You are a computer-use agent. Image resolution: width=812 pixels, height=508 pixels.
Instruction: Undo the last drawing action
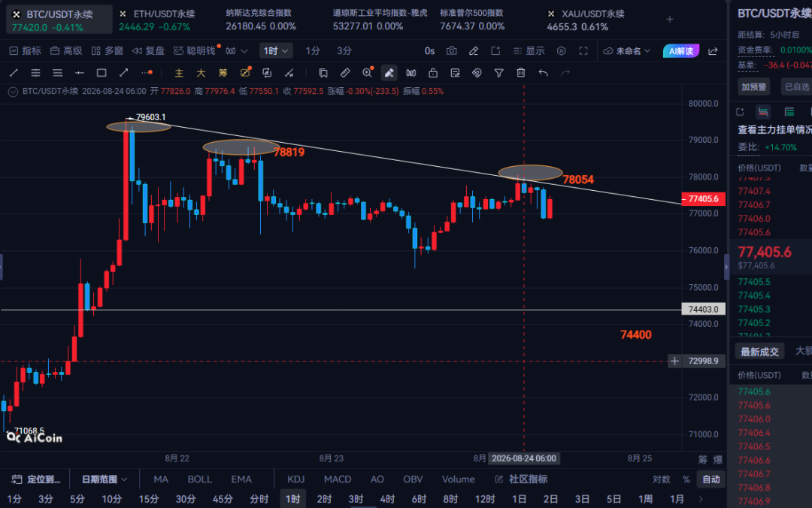tap(544, 73)
